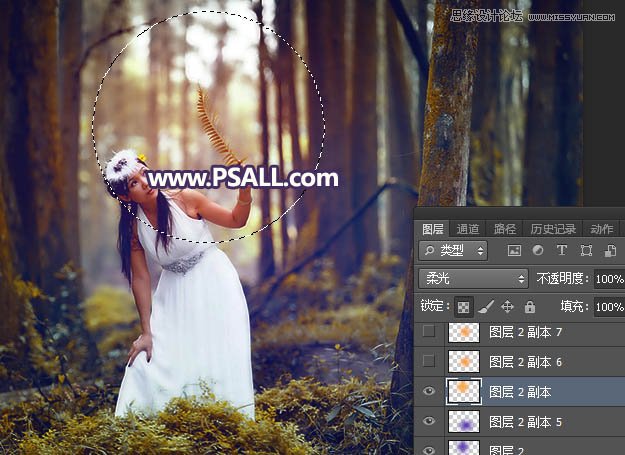Viewport: 625px width, 455px height.
Task: Toggle lock transparent pixels icon
Action: (x=463, y=307)
